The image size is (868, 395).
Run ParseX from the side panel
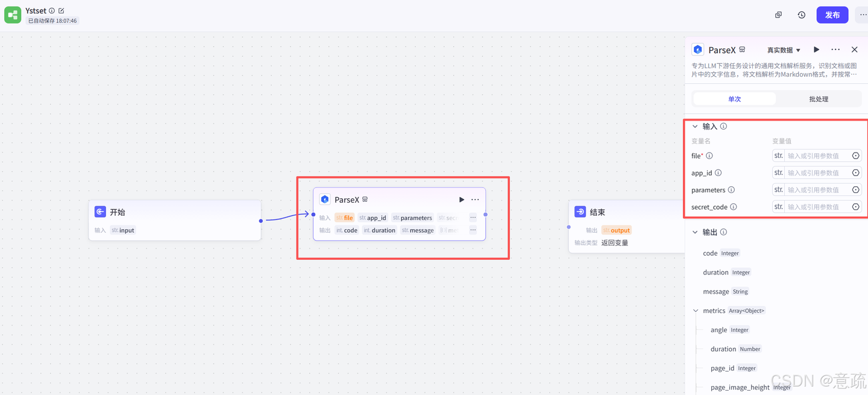tap(817, 50)
